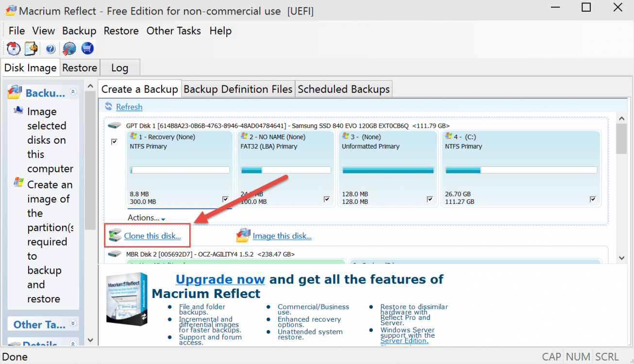Toggle the checkbox on partition 4 (C:)
This screenshot has height=364, width=634.
(x=593, y=199)
